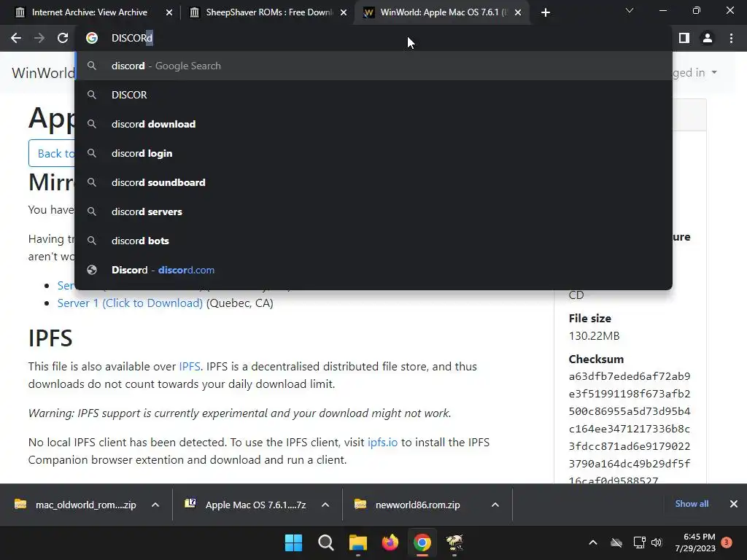The image size is (747, 560).
Task: Click the cloud sync tray icon
Action: coord(616,542)
